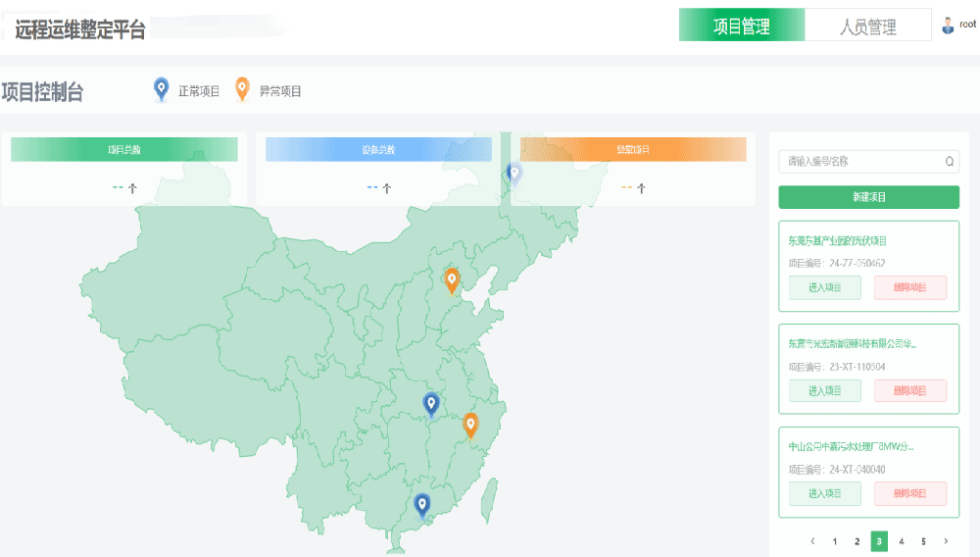Image resolution: width=980 pixels, height=557 pixels.
Task: Click the 新建项目 button
Action: tap(868, 197)
